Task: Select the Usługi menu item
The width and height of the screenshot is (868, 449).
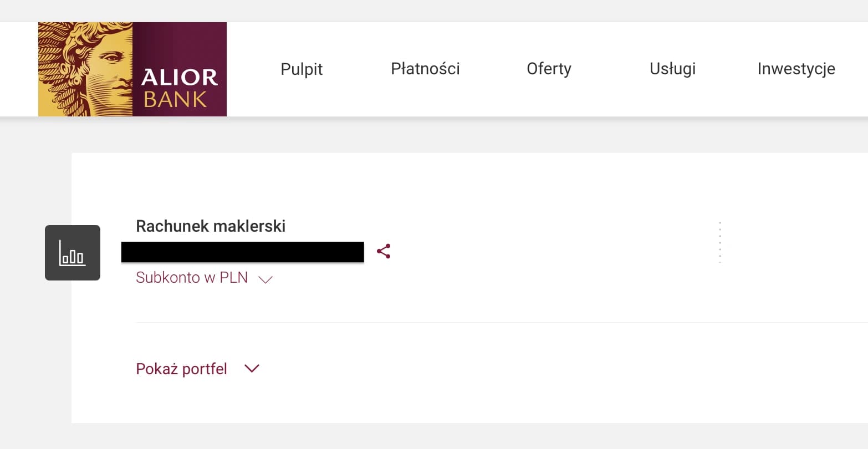Action: (x=672, y=69)
